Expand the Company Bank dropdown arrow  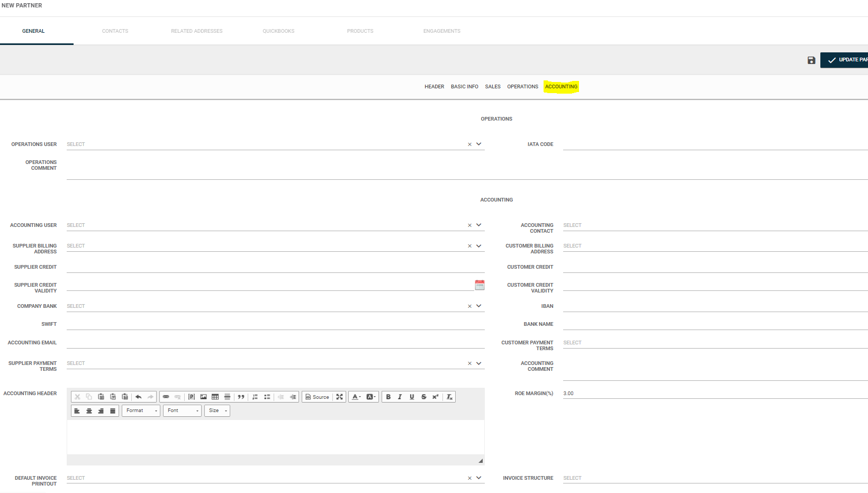click(479, 306)
